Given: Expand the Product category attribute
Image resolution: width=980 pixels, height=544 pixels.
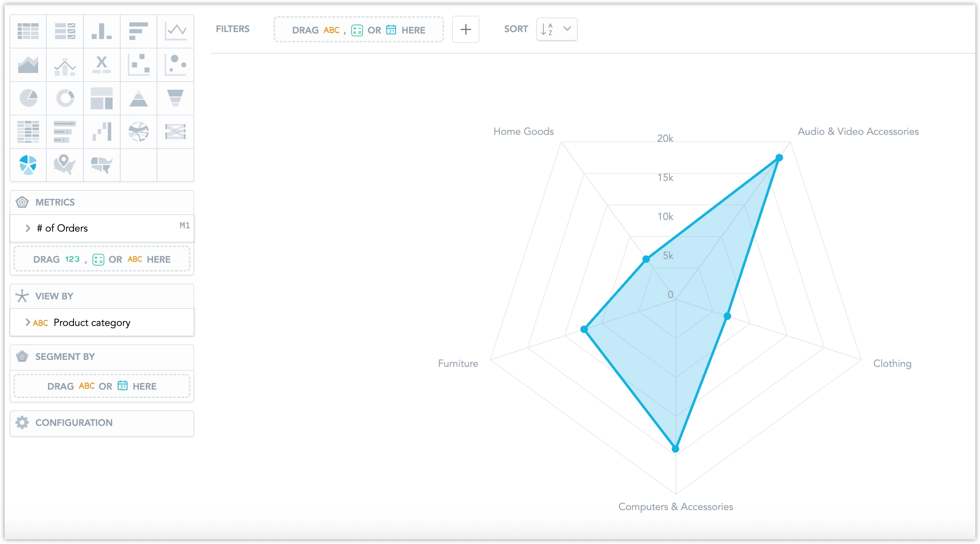Looking at the screenshot, I should [x=28, y=322].
